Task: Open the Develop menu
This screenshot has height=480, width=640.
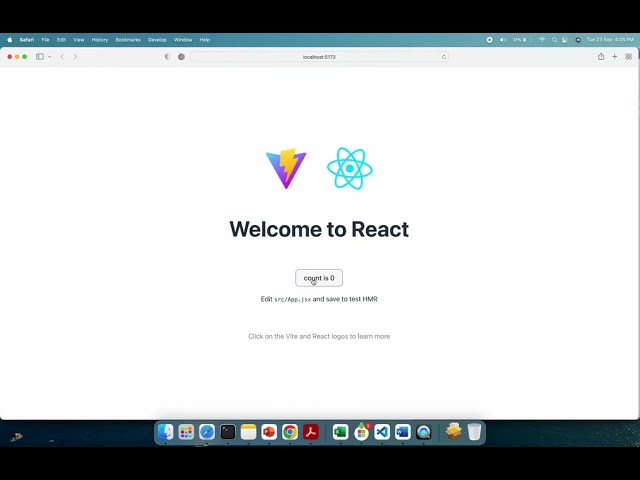Action: click(157, 40)
